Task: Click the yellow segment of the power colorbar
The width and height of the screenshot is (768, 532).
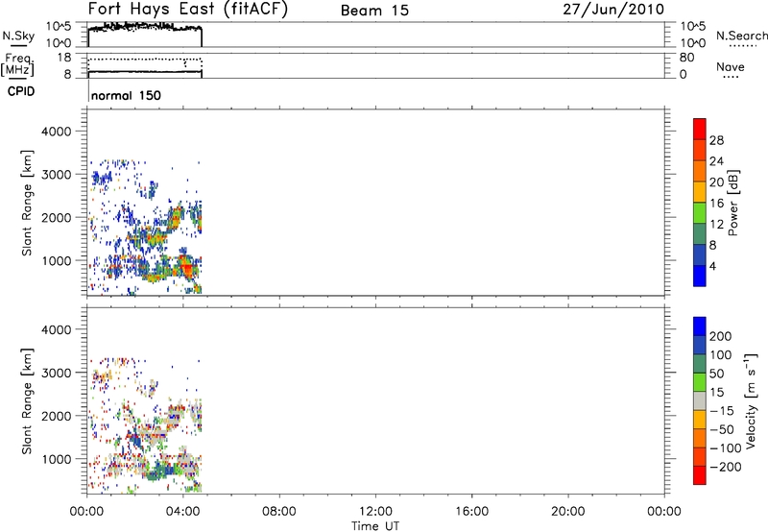Action: pyautogui.click(x=700, y=191)
